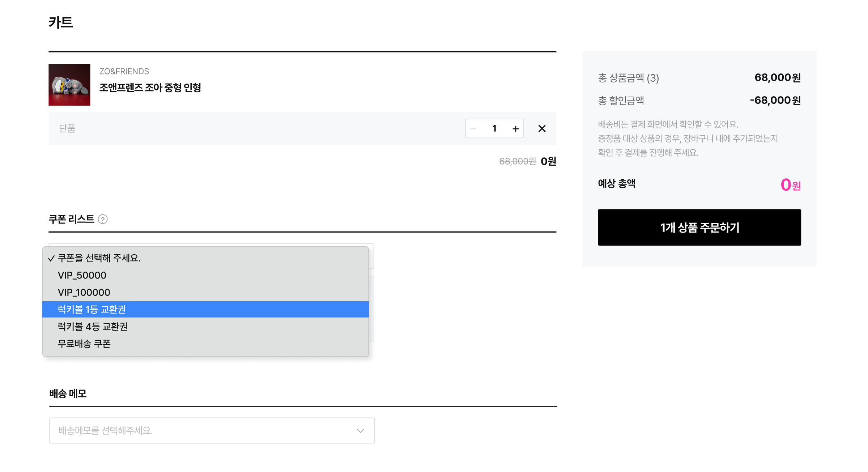Decrease quantity with the minus button

(x=473, y=128)
